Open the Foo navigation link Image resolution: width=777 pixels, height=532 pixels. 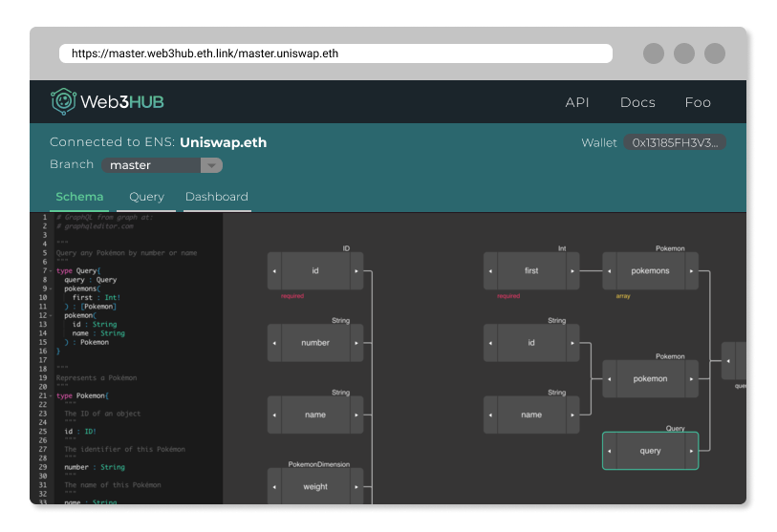point(698,102)
